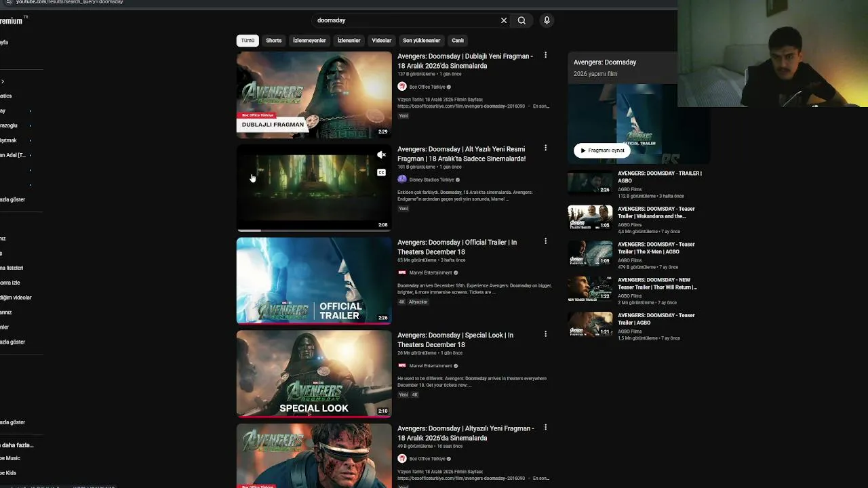Open the last result's Cyclops thumbnail

314,455
